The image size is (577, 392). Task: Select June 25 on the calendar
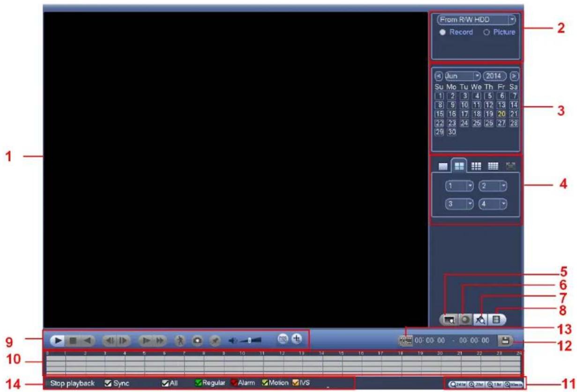coord(477,123)
